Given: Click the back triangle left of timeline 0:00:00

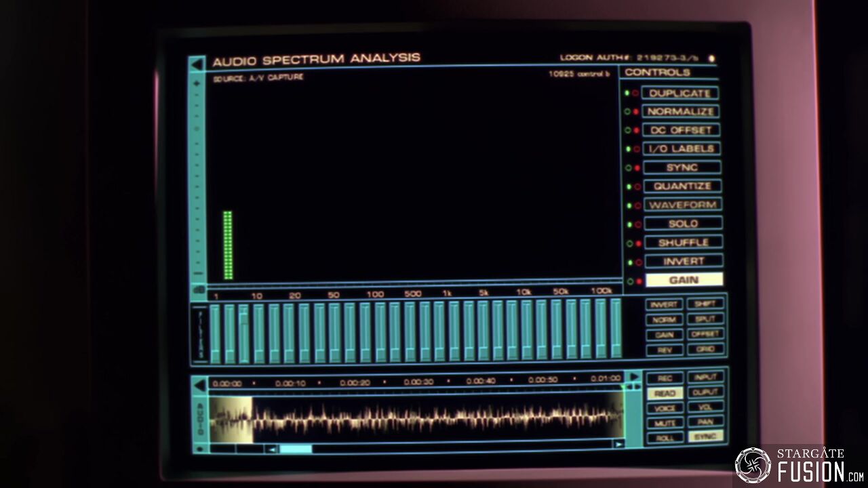Looking at the screenshot, I should 199,385.
